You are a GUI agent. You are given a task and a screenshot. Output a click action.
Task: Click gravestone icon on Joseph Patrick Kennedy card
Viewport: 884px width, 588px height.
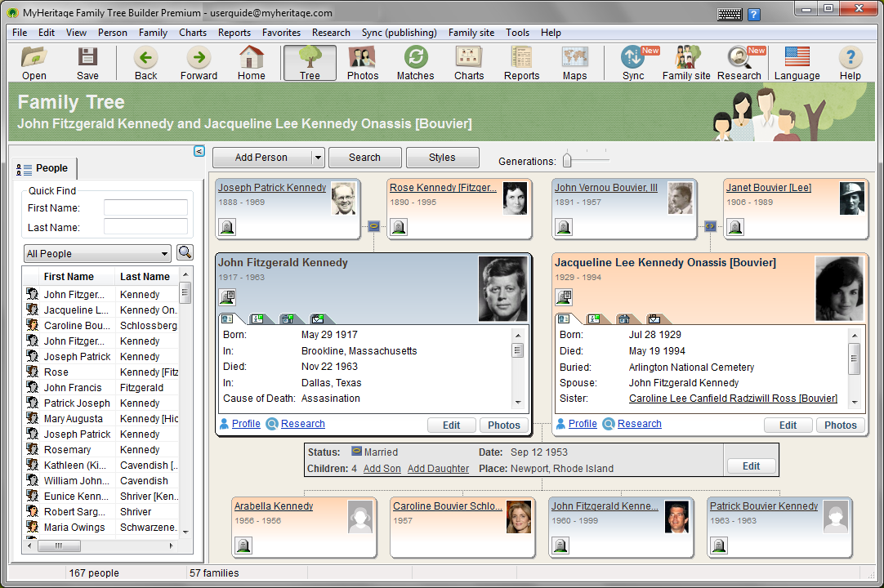coord(227,227)
